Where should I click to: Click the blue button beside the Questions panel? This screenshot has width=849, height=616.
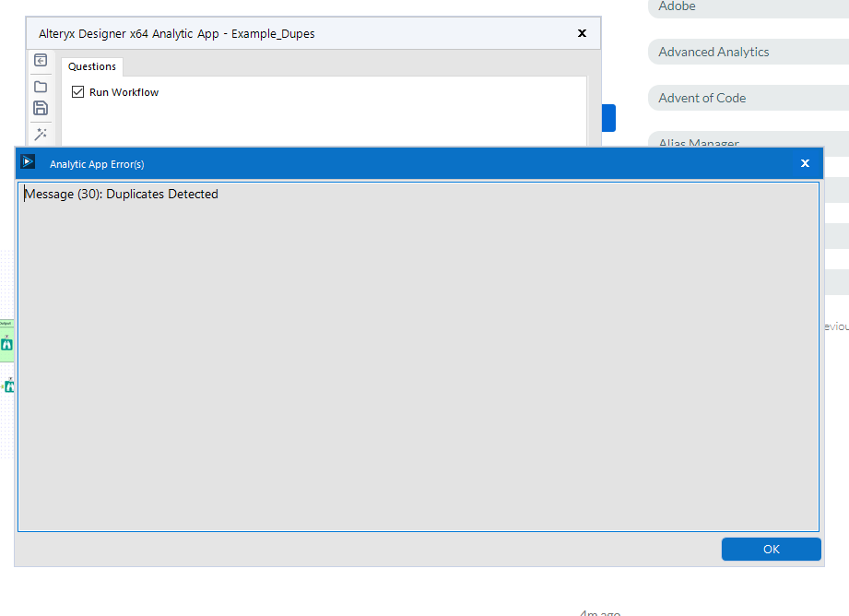point(610,118)
